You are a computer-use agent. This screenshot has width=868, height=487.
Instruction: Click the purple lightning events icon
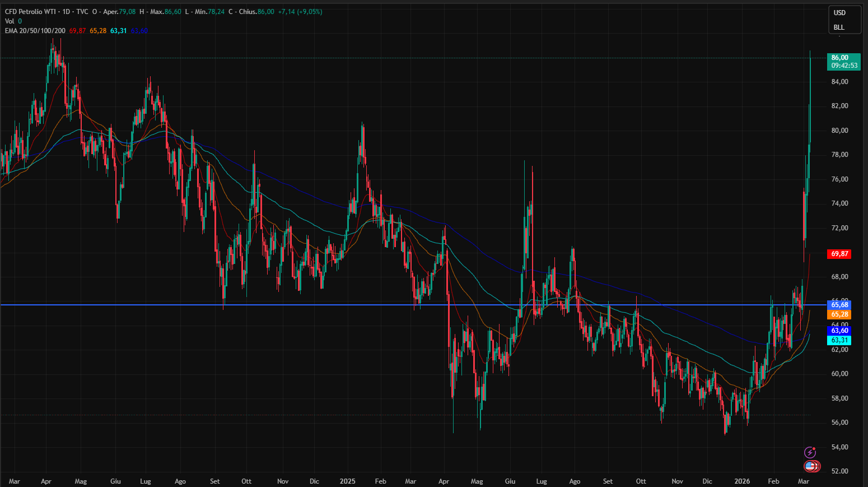(x=810, y=452)
